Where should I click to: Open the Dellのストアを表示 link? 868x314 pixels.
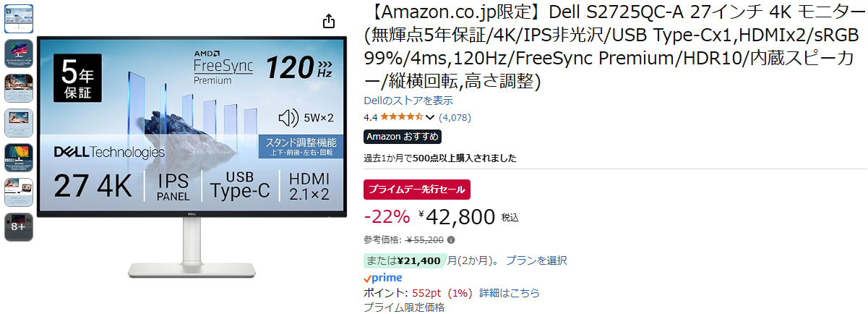[x=408, y=101]
